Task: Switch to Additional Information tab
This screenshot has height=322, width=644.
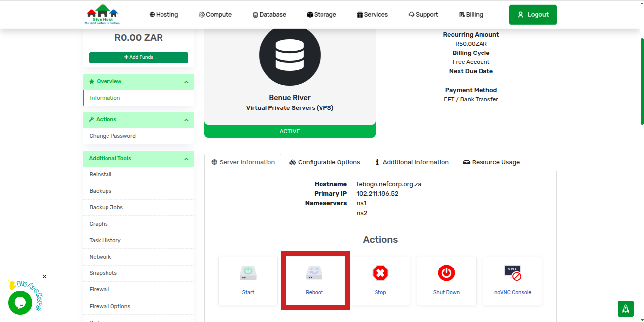Action: click(412, 162)
